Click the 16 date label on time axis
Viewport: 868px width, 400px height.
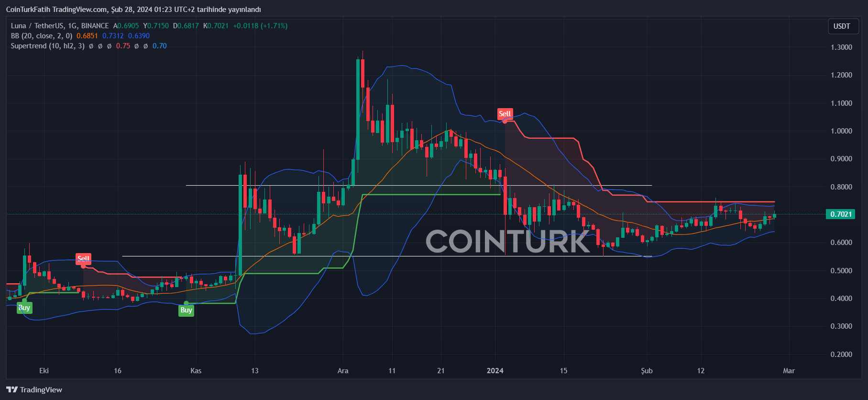coord(118,371)
